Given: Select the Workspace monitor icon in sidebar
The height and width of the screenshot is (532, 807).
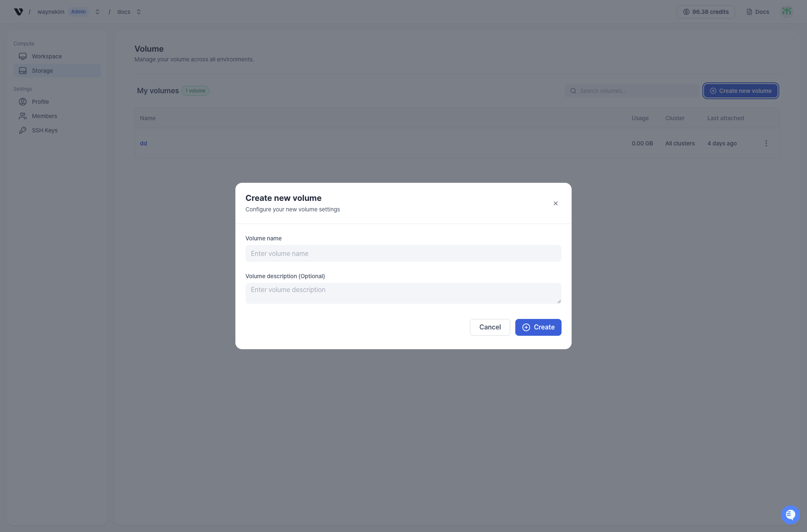Looking at the screenshot, I should (22, 56).
